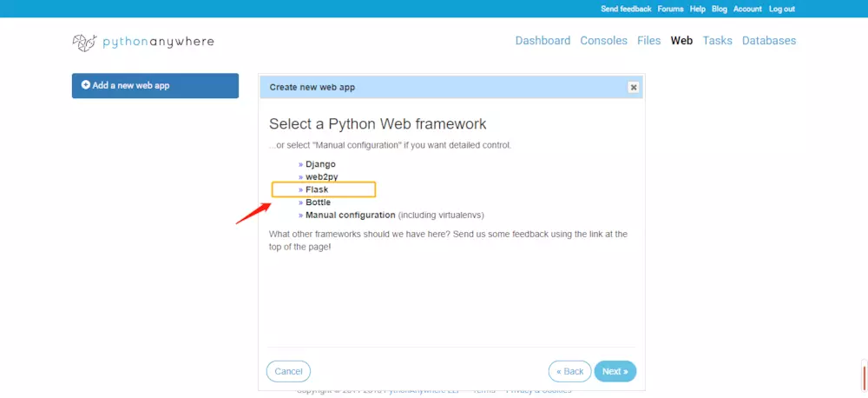Select Manual configuration option
Image resolution: width=868 pixels, height=398 pixels.
(351, 215)
